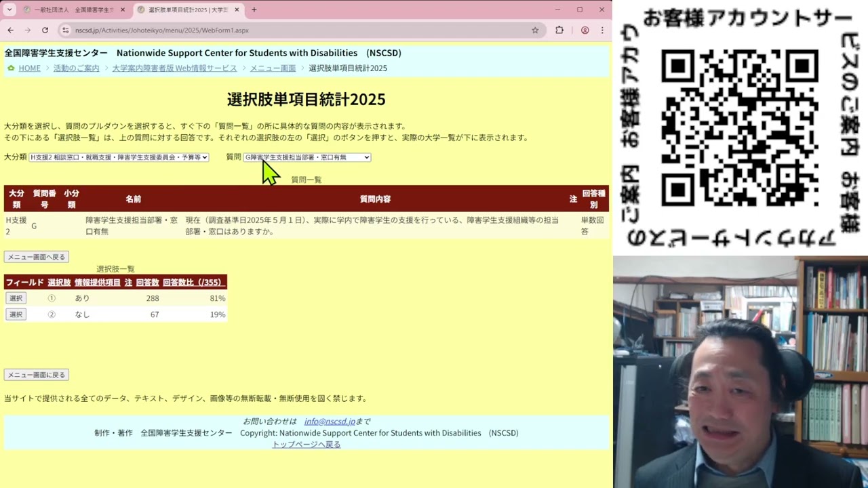The height and width of the screenshot is (488, 868).
Task: Sort by 情報提供項目 column header
Action: coord(98,283)
